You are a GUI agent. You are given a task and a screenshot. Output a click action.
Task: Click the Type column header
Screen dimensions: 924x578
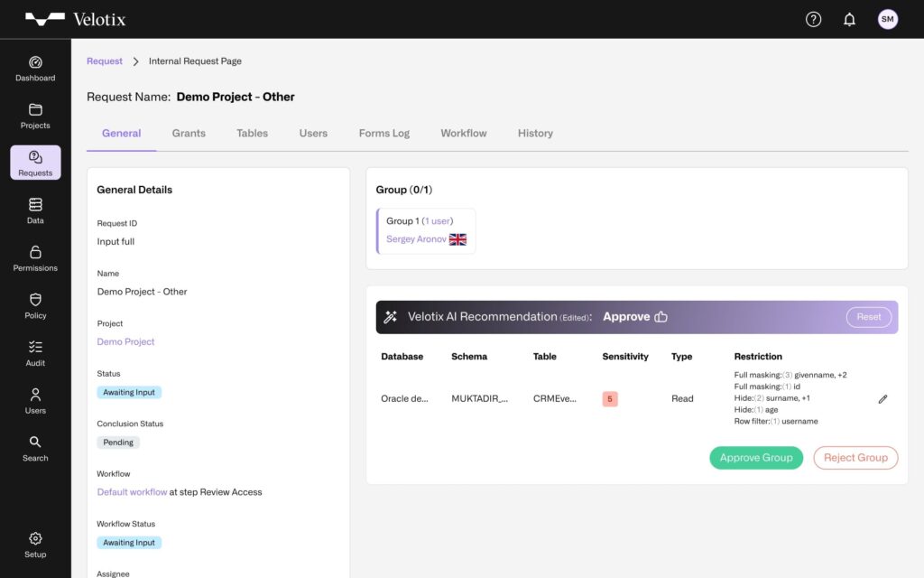pos(682,356)
